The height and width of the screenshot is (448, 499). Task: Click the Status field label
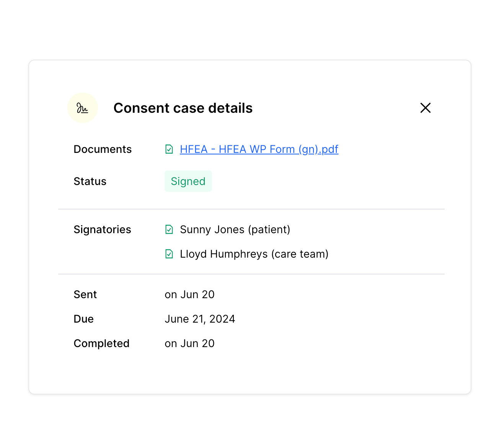(90, 181)
